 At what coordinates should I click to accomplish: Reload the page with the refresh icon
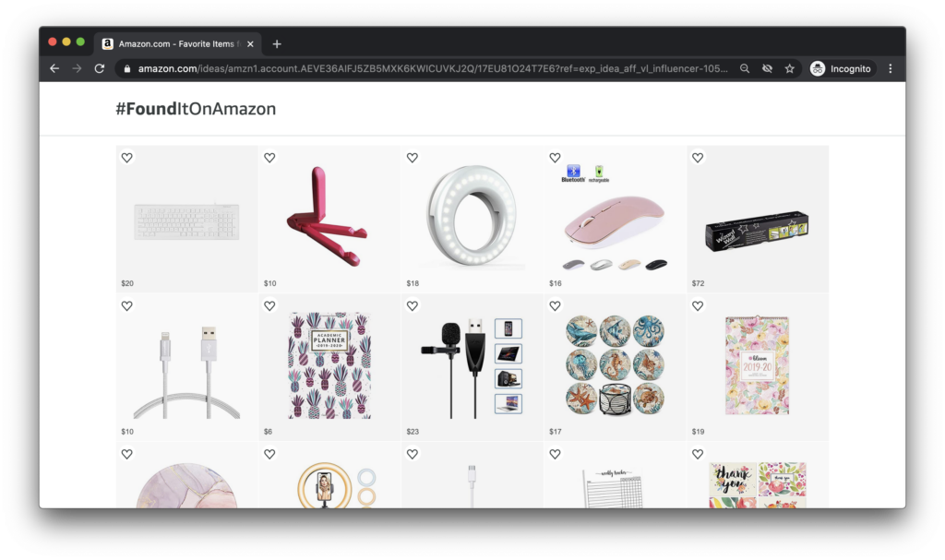(100, 68)
